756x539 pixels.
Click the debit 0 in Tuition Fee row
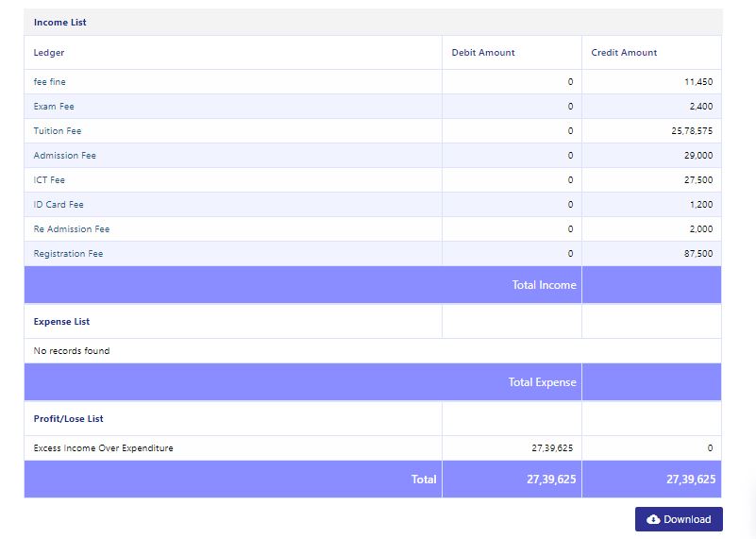click(x=570, y=131)
